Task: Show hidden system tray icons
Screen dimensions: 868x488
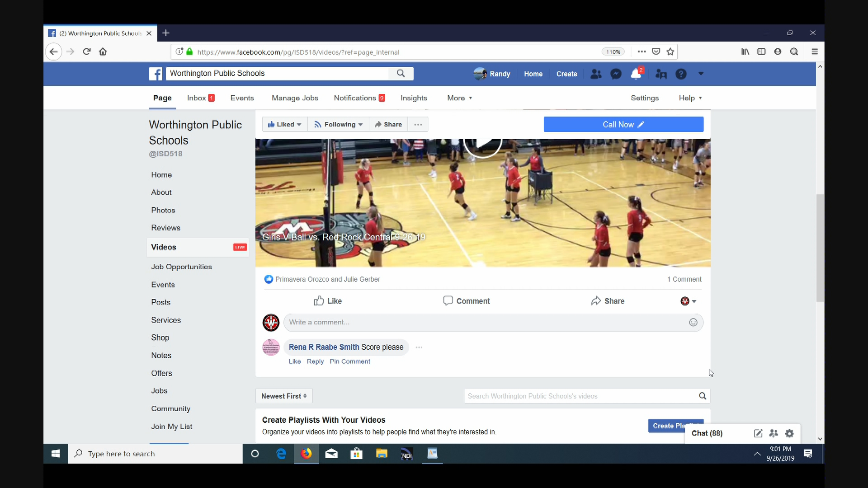Action: 757,454
